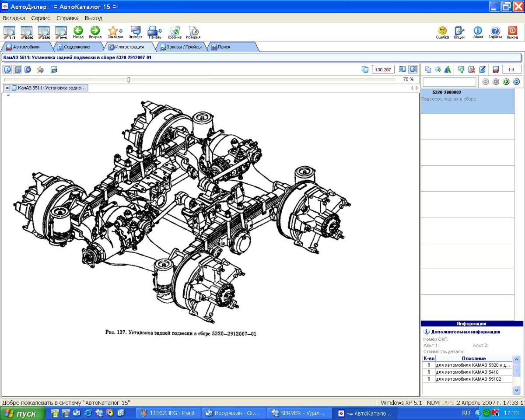Click the About info icon
The height and width of the screenshot is (420, 525).
[x=478, y=32]
